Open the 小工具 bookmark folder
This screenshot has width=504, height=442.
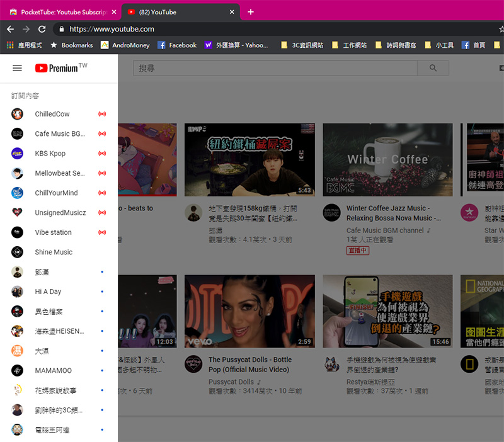[x=440, y=45]
